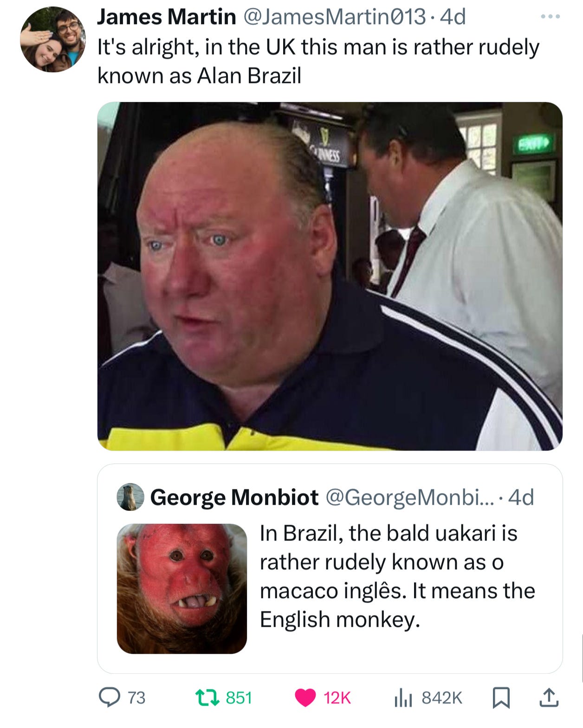
Task: Open the share upload icon
Action: [x=549, y=698]
